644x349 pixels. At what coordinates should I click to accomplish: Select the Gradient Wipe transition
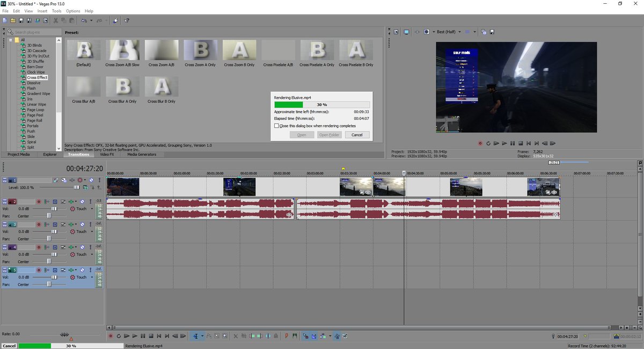pyautogui.click(x=38, y=93)
